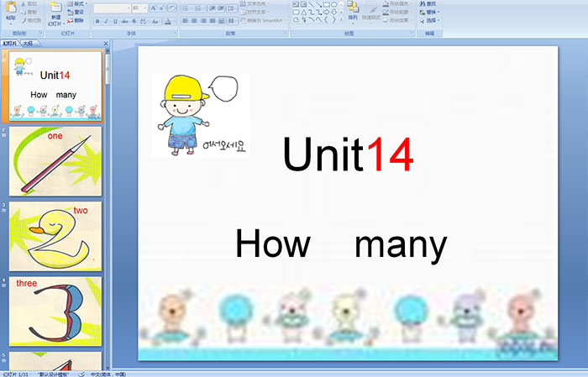Click the Font Color A button
588x377 pixels.
(168, 21)
